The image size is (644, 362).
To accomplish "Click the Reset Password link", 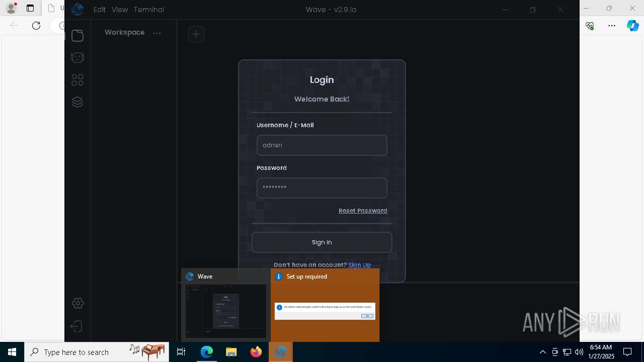I will coord(363,211).
